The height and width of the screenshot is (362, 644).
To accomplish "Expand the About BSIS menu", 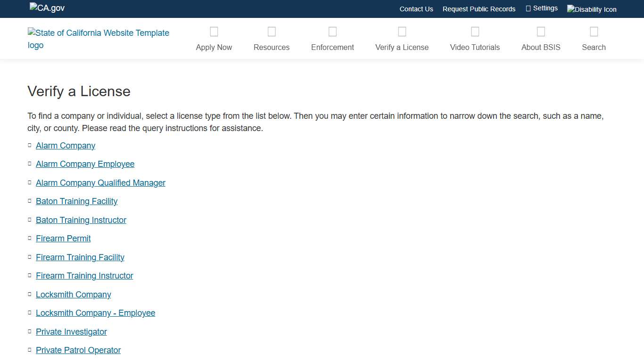I will click(x=541, y=47).
